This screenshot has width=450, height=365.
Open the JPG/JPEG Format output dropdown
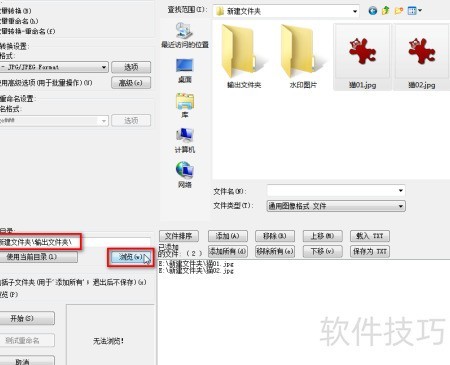(54, 67)
